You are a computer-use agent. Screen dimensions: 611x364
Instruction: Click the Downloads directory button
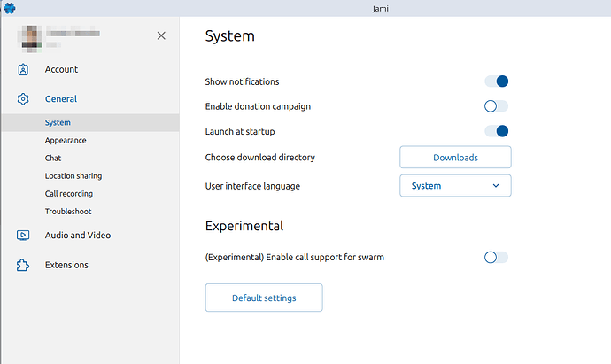[455, 158]
